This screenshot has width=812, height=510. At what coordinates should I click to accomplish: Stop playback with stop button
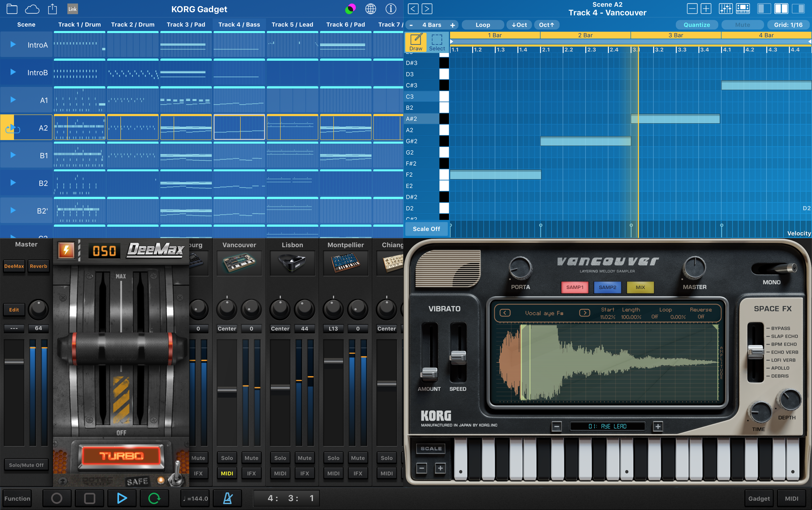click(x=89, y=498)
